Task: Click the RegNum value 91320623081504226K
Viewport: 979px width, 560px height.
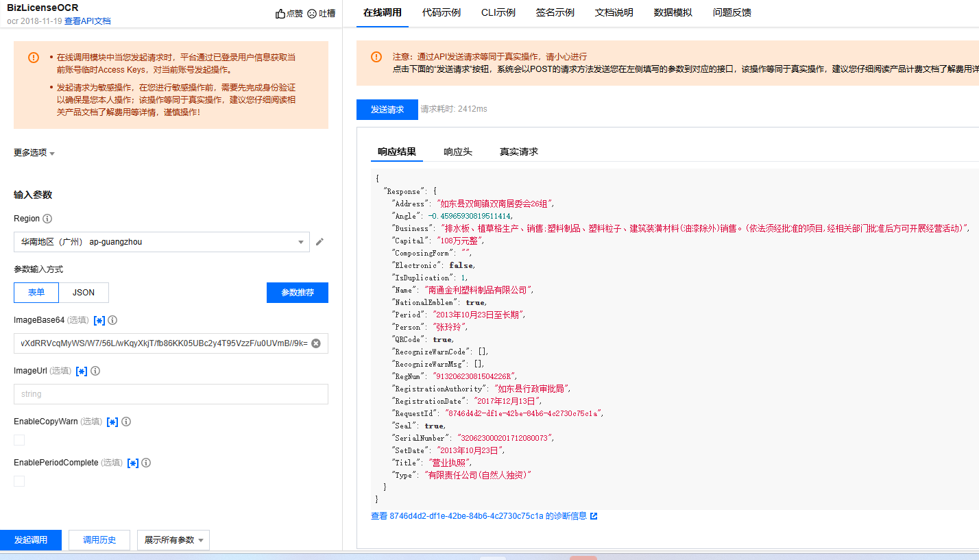Action: (x=474, y=376)
